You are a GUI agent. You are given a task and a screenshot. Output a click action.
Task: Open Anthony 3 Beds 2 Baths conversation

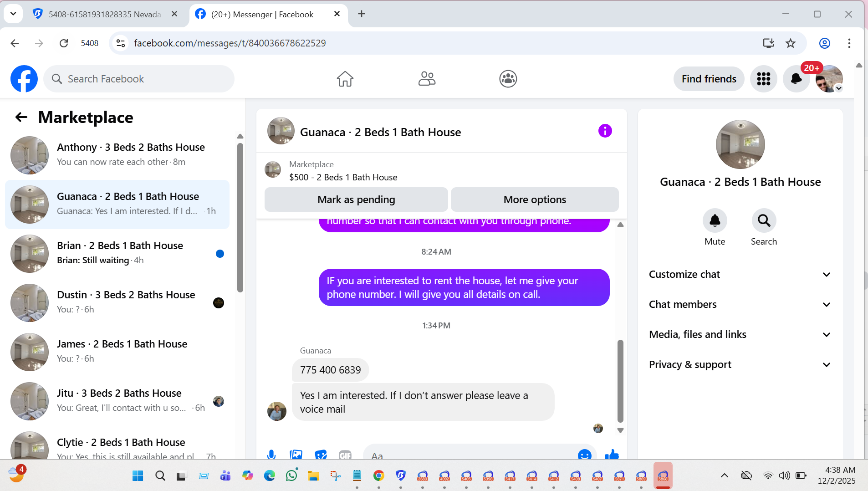(x=117, y=155)
